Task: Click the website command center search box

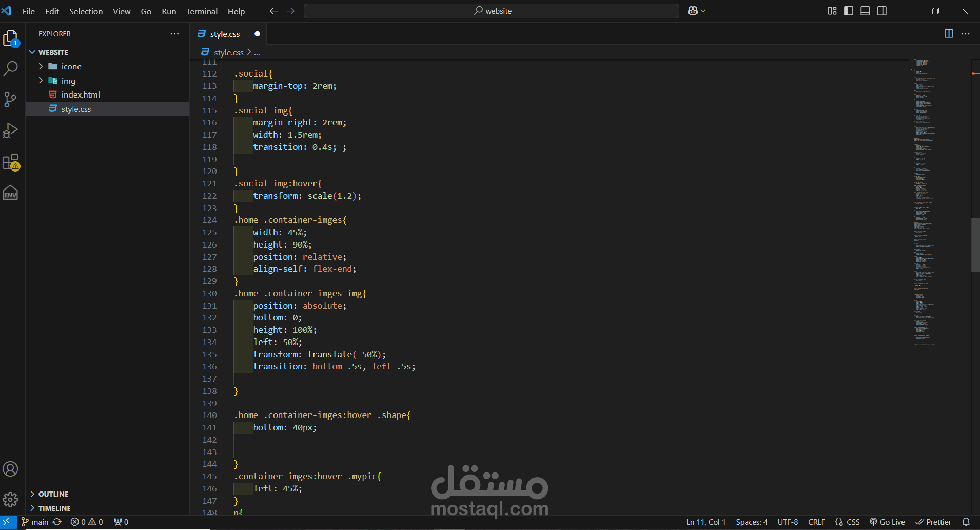Action: tap(492, 11)
